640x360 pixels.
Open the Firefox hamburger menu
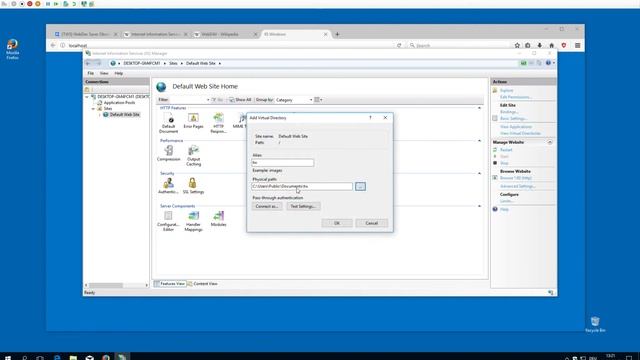(x=577, y=45)
